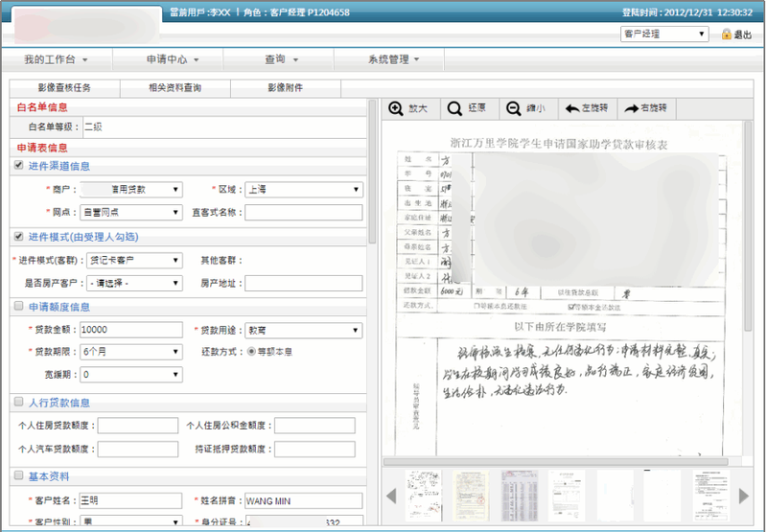Click the 申请额度信息 section heading
Screen dimensions: 767x532
(x=59, y=307)
